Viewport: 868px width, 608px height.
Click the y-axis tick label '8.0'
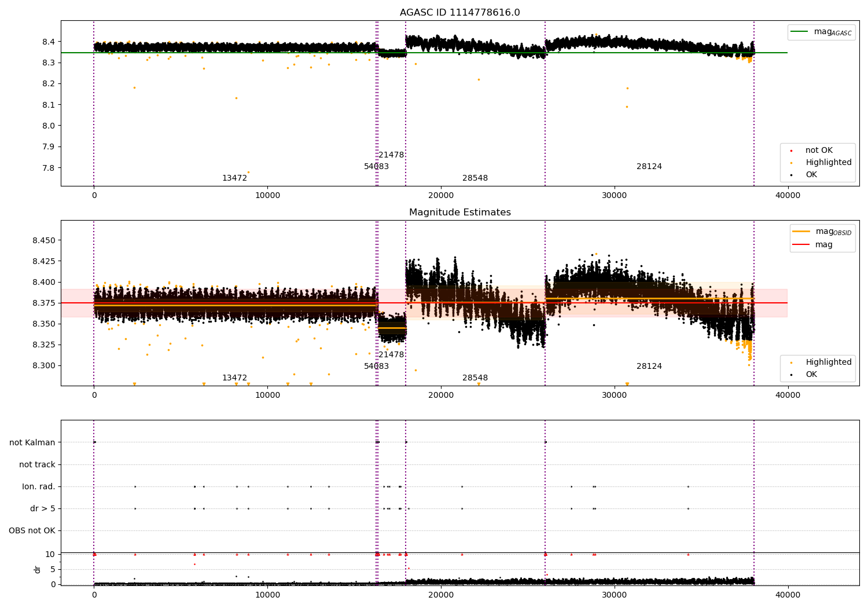(x=49, y=126)
